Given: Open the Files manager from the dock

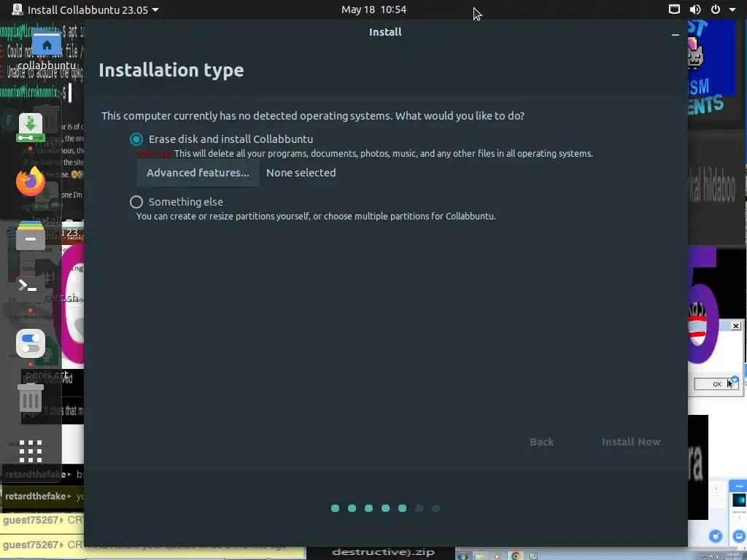Looking at the screenshot, I should click(x=31, y=236).
